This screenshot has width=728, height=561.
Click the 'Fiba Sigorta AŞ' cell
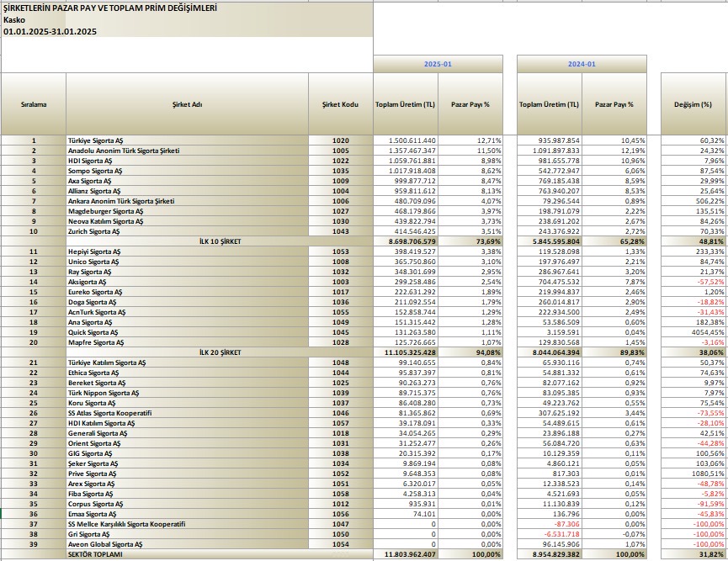(x=187, y=494)
